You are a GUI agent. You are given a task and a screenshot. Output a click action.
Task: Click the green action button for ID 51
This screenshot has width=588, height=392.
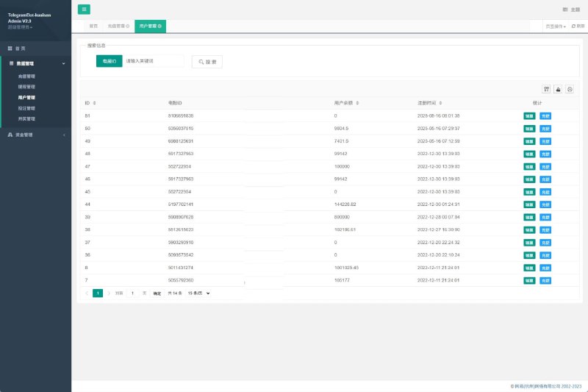pos(529,116)
